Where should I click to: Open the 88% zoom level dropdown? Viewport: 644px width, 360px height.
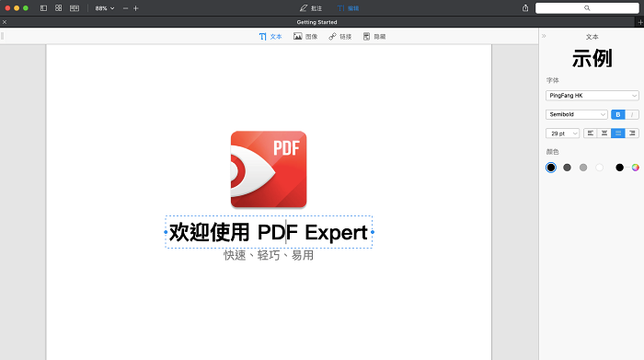point(105,8)
